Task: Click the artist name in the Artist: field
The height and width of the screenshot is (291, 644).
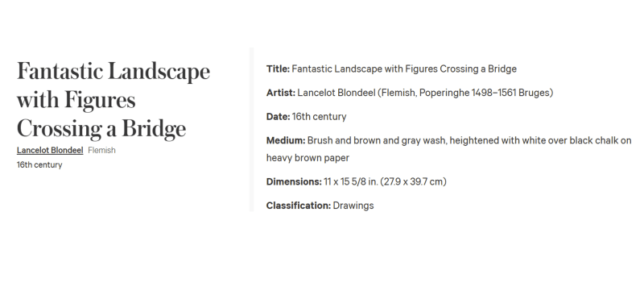Action: pyautogui.click(x=336, y=93)
